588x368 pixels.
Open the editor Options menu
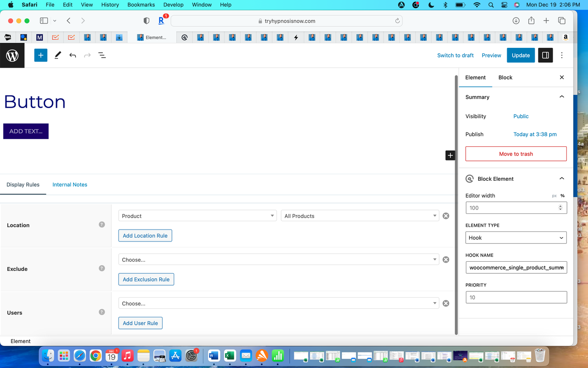pos(561,55)
